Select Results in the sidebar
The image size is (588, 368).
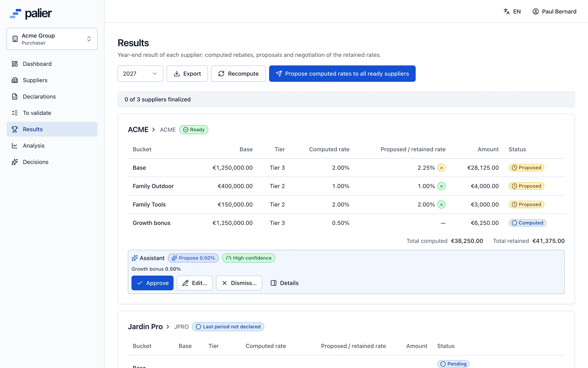pos(52,129)
